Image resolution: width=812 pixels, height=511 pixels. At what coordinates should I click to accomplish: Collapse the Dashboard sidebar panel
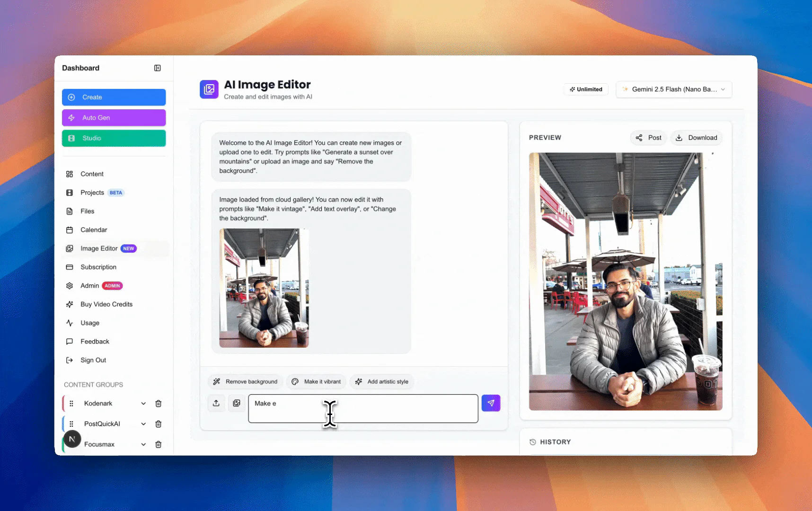[157, 68]
